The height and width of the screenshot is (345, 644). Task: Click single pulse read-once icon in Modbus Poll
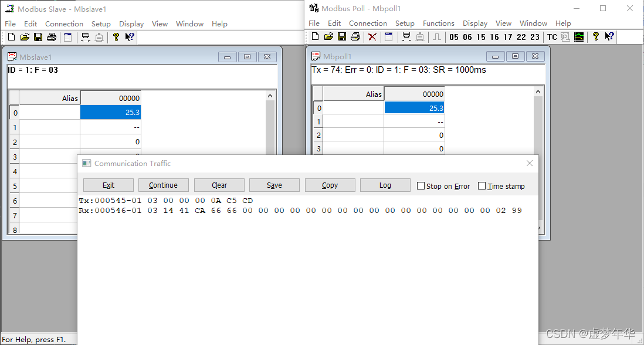click(x=436, y=37)
